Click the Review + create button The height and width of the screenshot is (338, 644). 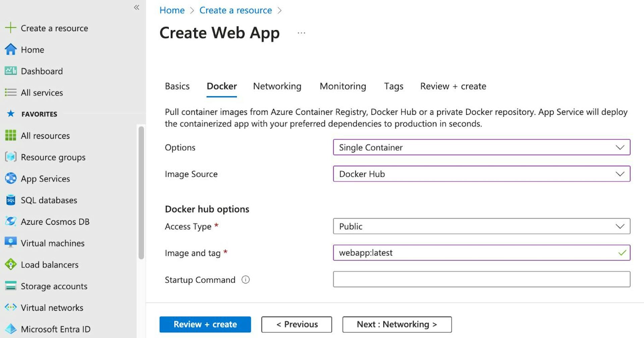(205, 324)
